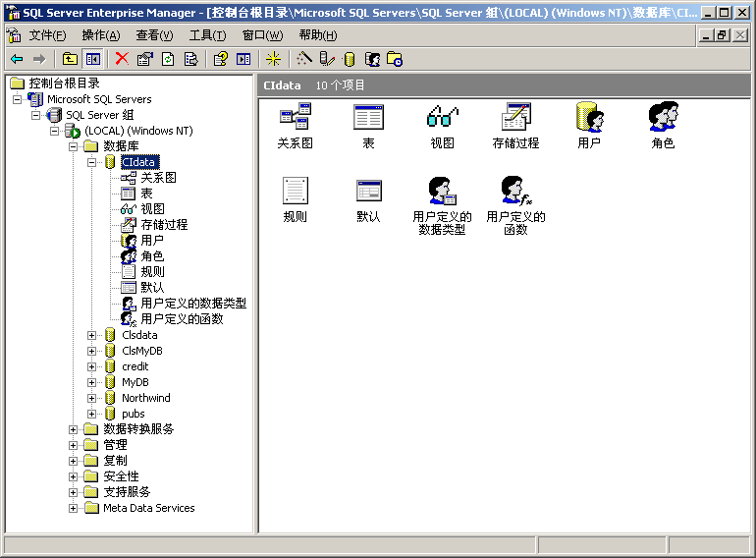Expand the Clsdata database node
Viewport: 756px width, 558px height.
(x=91, y=335)
